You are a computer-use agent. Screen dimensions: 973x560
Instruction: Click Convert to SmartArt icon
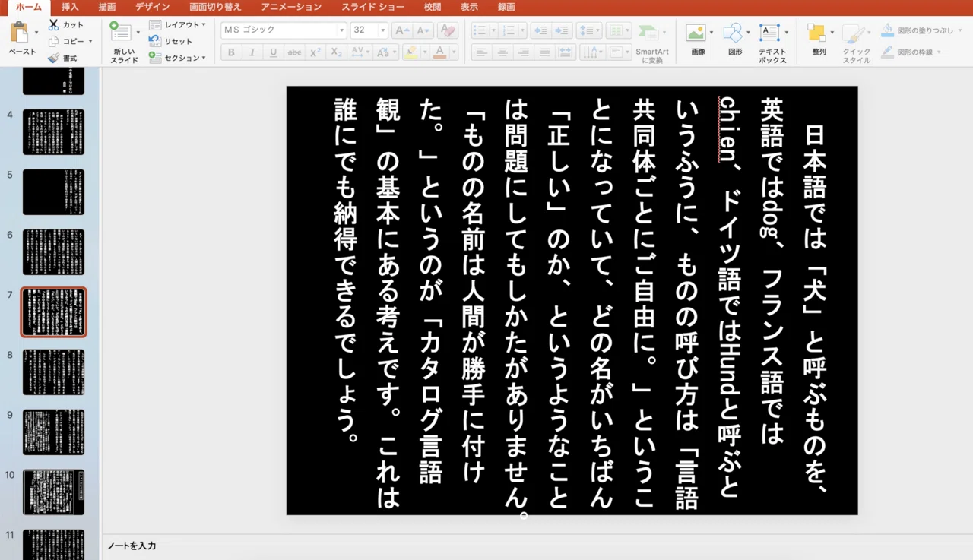tap(648, 33)
